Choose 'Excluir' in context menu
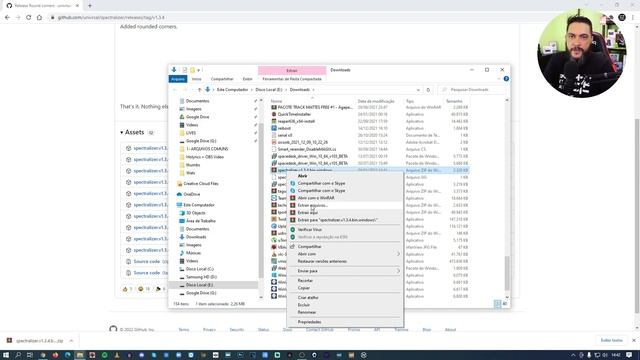 tap(304, 305)
